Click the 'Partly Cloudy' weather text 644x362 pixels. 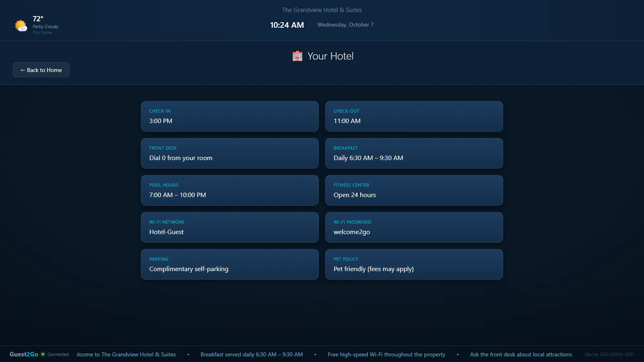tap(45, 27)
